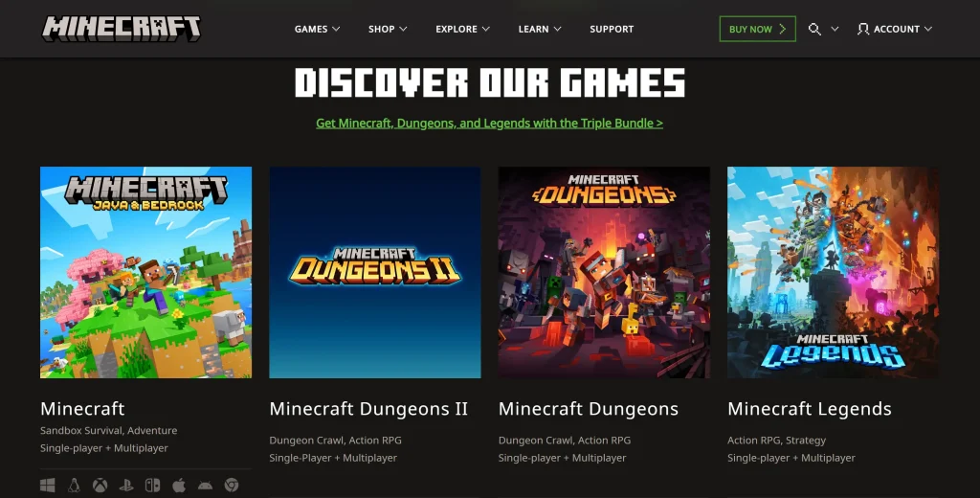Open the search magnifier icon
The image size is (980, 498).
[814, 29]
